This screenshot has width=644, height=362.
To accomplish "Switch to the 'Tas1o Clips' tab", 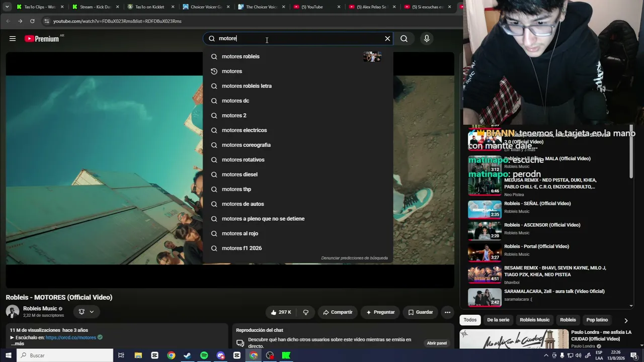I will [40, 7].
